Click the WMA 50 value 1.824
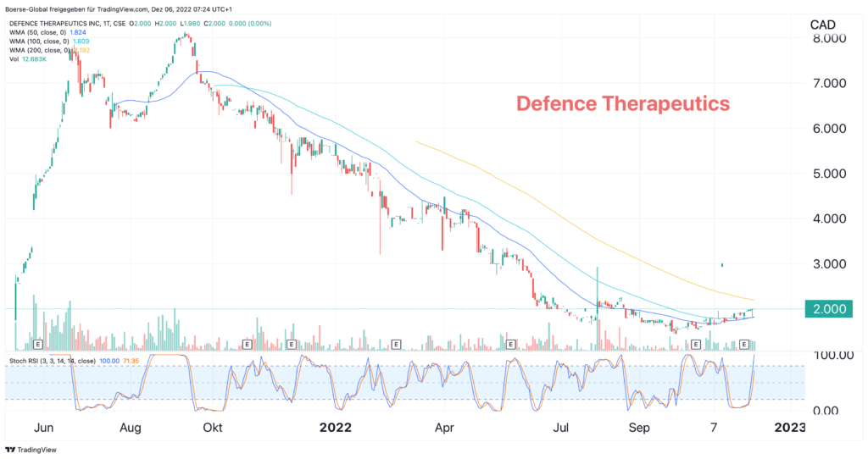 pos(78,33)
